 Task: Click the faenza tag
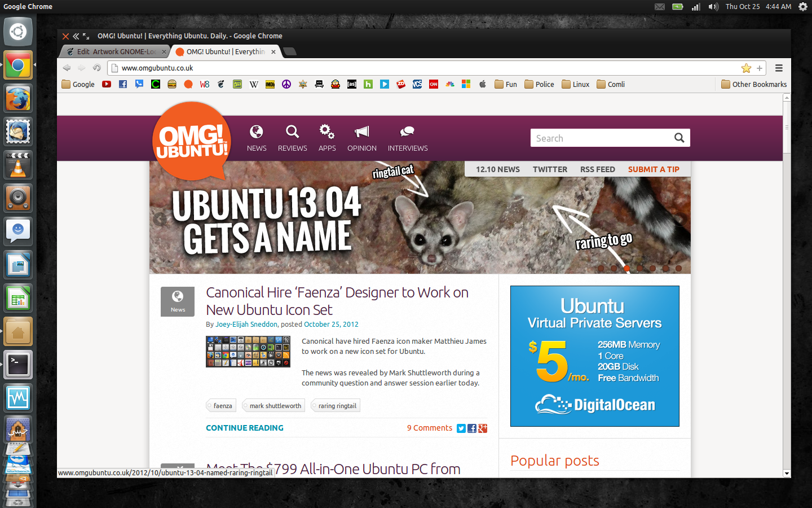point(221,406)
